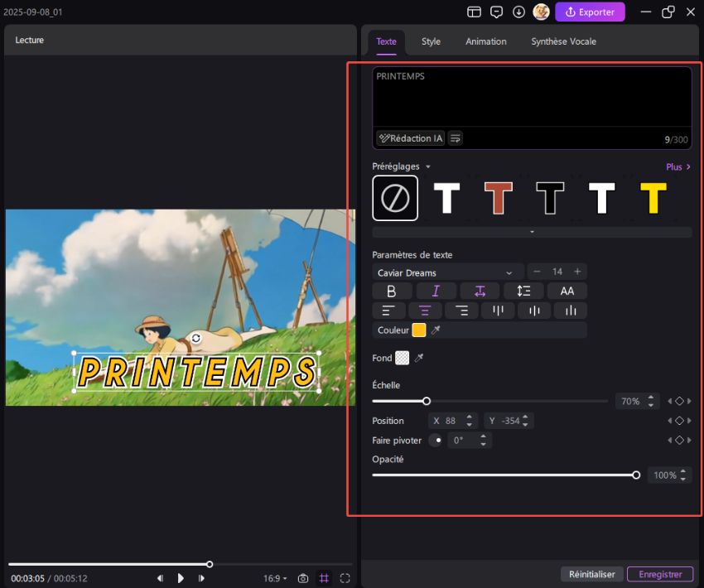Click the rotate handle above PRINTEMPS text

coord(195,338)
